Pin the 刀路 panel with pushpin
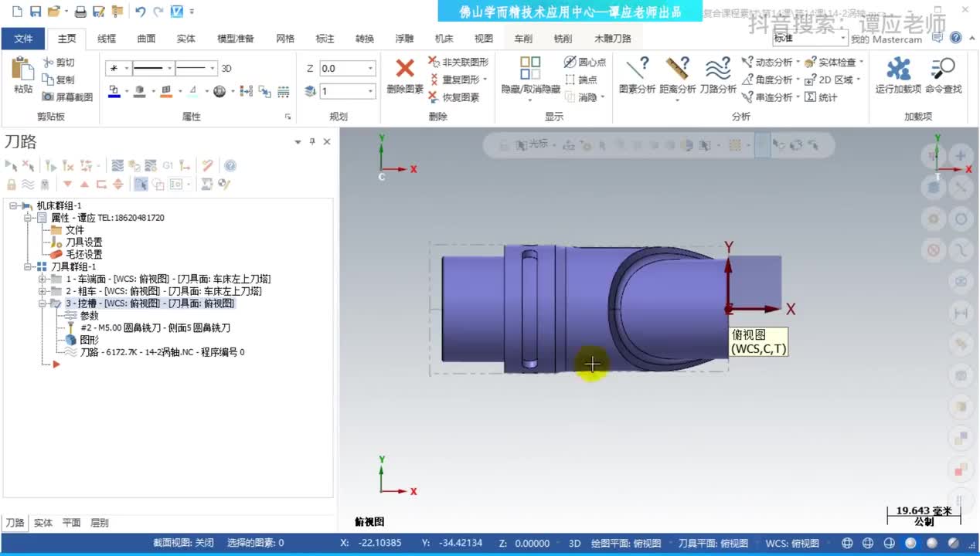Viewport: 980px width, 556px height. coord(313,141)
